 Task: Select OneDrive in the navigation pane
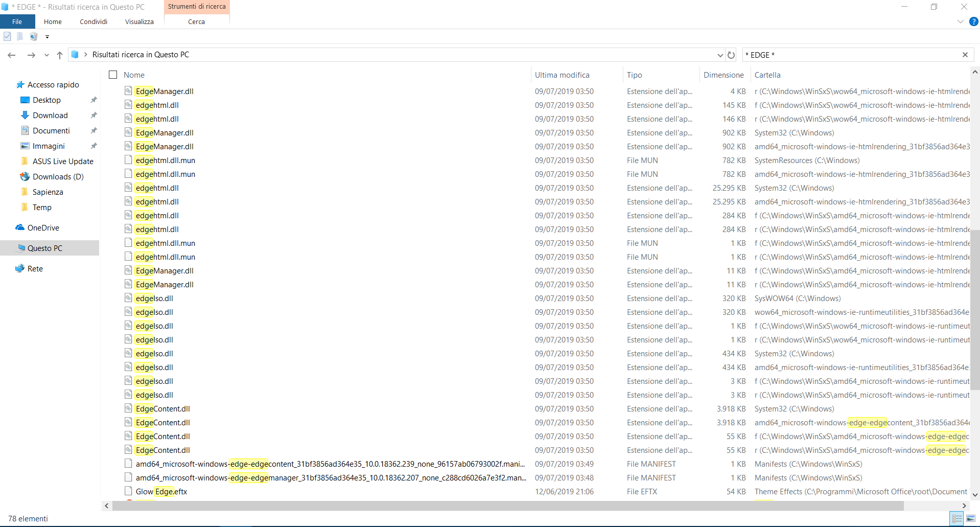(43, 227)
